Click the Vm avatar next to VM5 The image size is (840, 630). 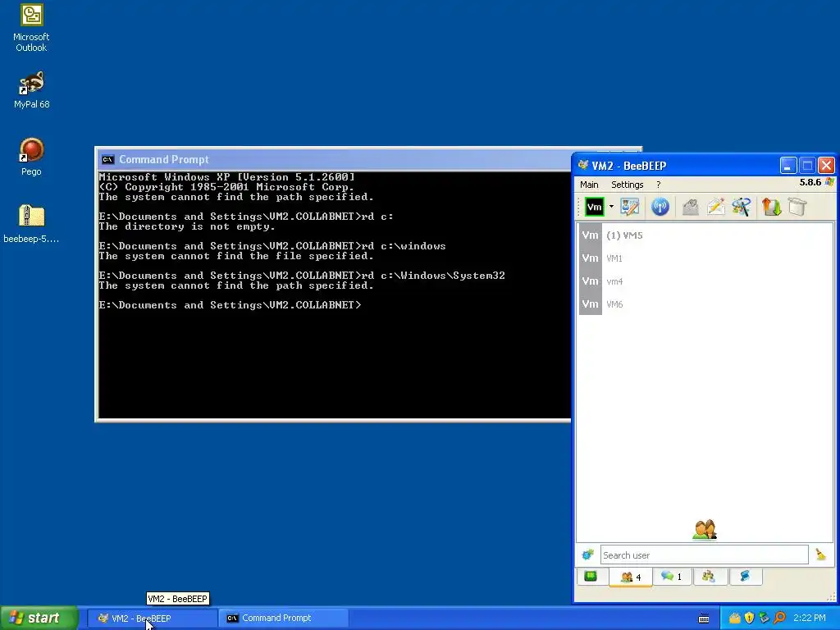tap(591, 235)
